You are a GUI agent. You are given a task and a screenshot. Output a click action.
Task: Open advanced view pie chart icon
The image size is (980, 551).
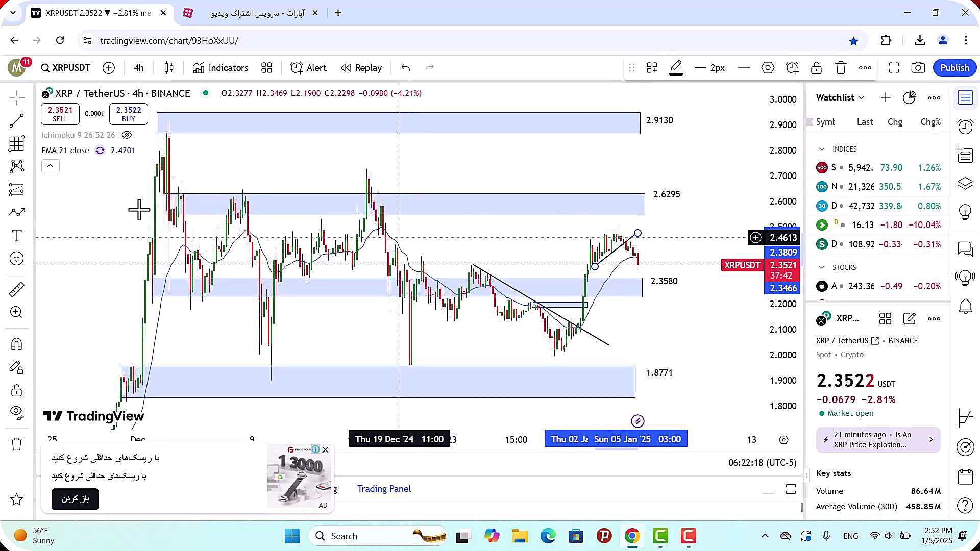[x=910, y=97]
